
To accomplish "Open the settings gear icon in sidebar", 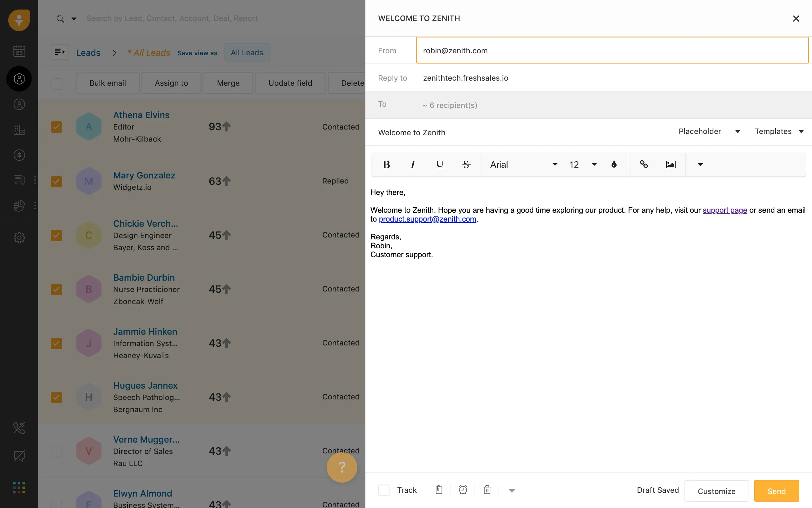I will point(19,237).
